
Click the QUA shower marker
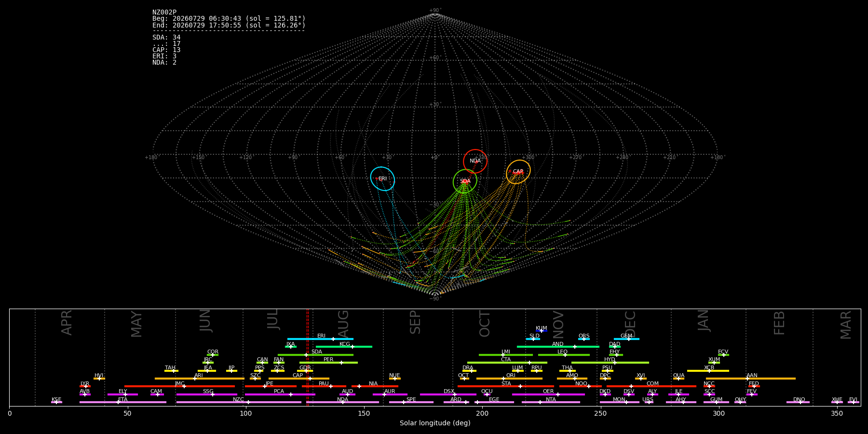pyautogui.click(x=678, y=379)
